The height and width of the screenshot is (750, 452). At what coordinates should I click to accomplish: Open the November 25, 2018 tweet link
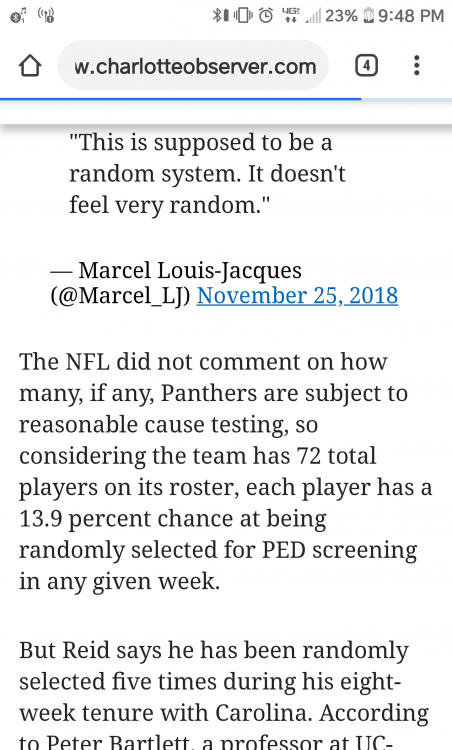(297, 296)
